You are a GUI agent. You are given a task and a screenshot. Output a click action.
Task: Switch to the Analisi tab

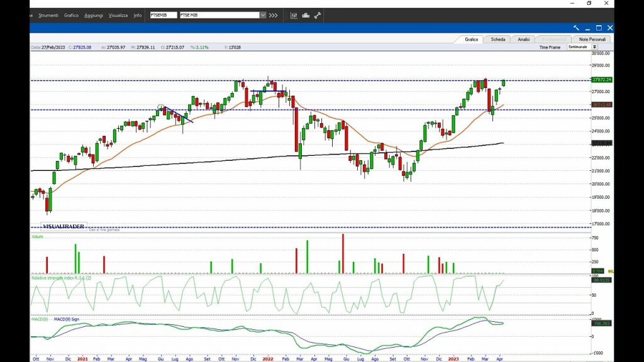coord(523,39)
